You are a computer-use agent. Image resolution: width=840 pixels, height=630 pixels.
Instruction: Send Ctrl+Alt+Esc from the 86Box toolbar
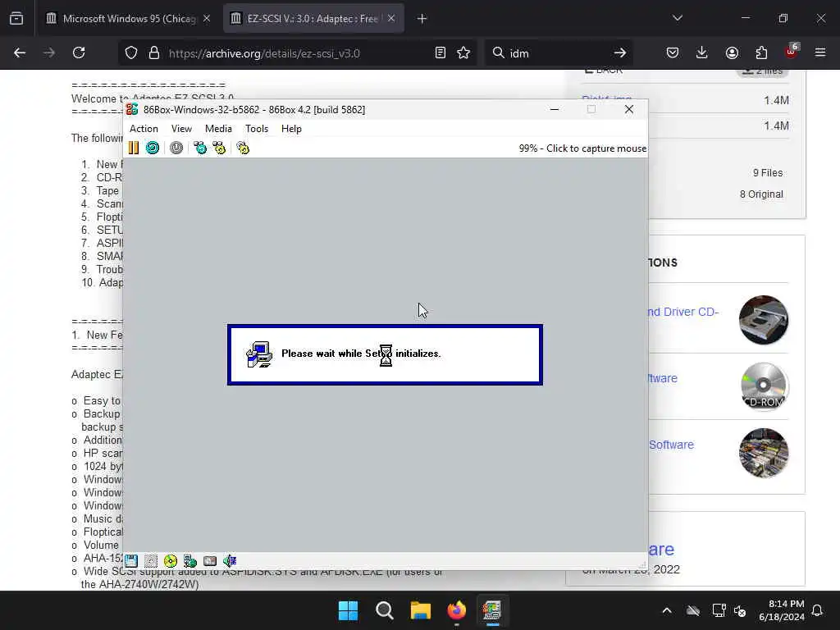[219, 148]
